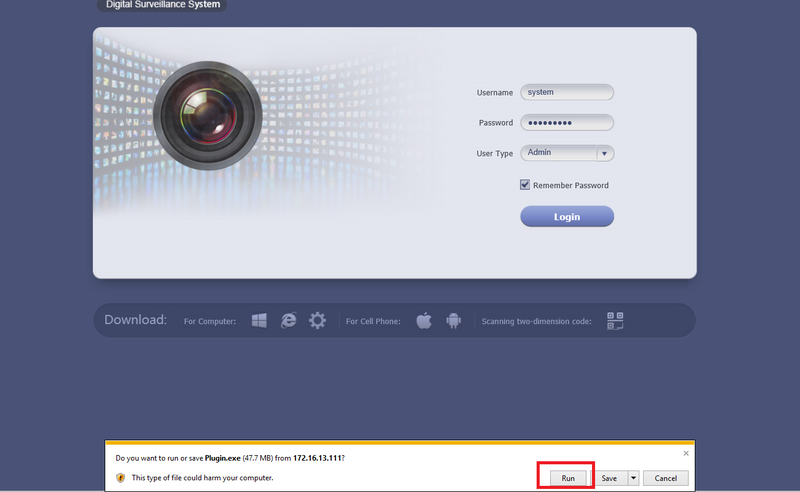Screen dimensions: 800x492
Task: Cancel the Plugin.exe download prompt
Action: pyautogui.click(x=665, y=478)
